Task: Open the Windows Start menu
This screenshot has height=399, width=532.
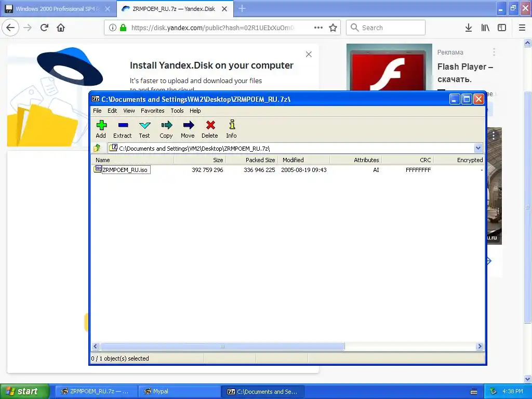Action: [24, 391]
